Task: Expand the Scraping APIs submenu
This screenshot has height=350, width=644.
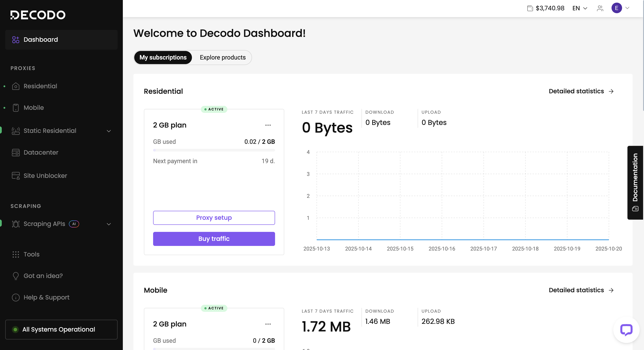Action: pyautogui.click(x=109, y=224)
